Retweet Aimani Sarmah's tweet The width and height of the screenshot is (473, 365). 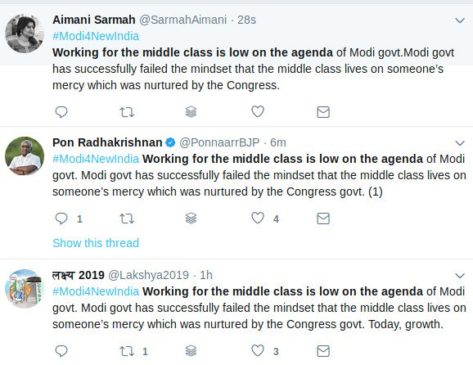tap(127, 112)
